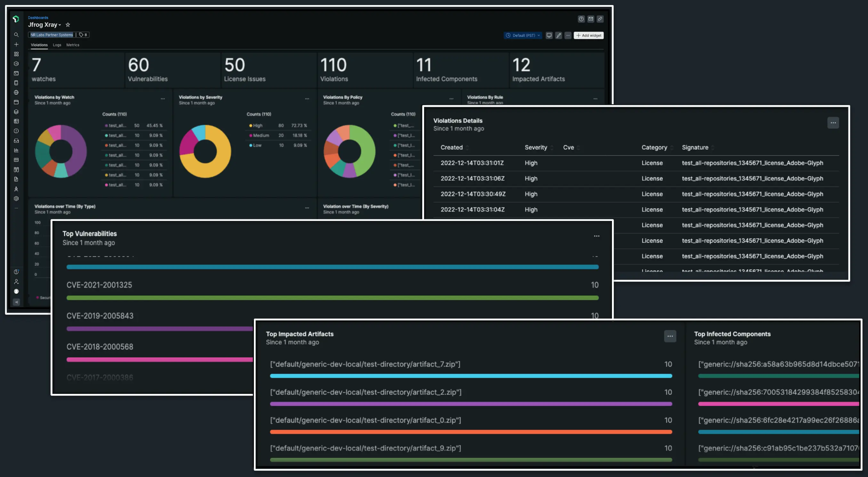Switch to the Metrics tab
This screenshot has height=477, width=868.
click(73, 45)
